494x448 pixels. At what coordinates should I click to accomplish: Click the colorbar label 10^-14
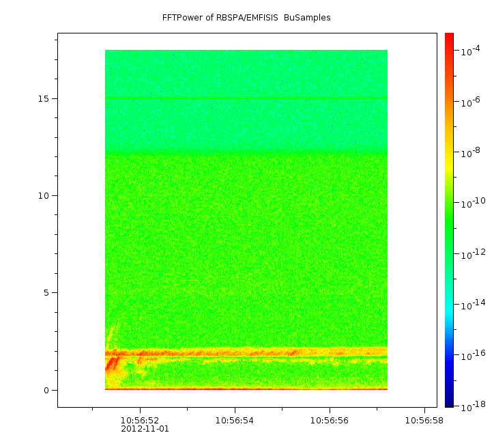point(472,305)
